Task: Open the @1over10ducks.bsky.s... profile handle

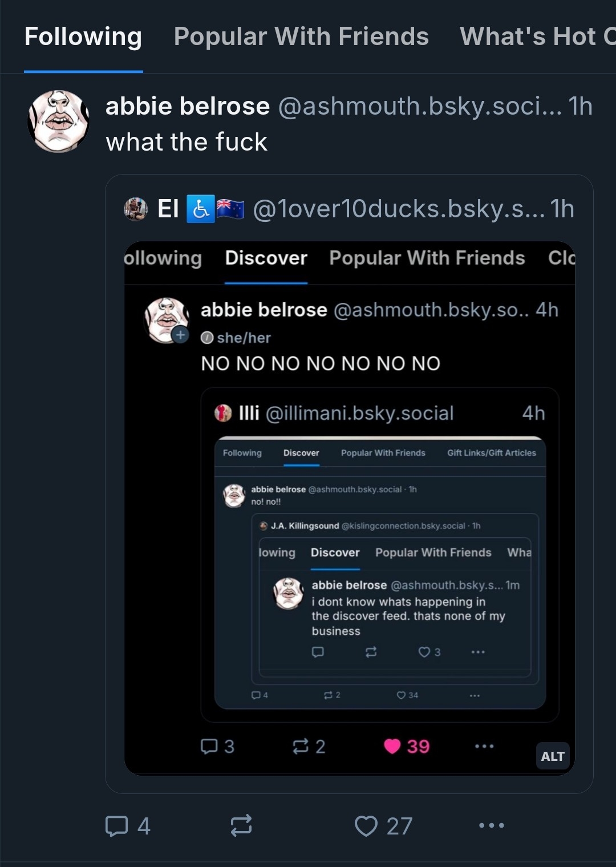Action: (399, 209)
